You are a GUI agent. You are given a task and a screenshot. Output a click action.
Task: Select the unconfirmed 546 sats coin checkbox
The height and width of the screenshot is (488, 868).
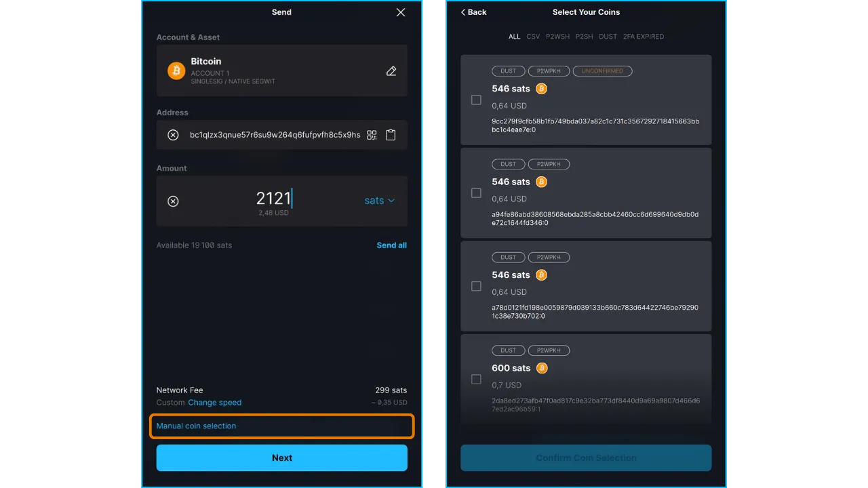pyautogui.click(x=476, y=100)
